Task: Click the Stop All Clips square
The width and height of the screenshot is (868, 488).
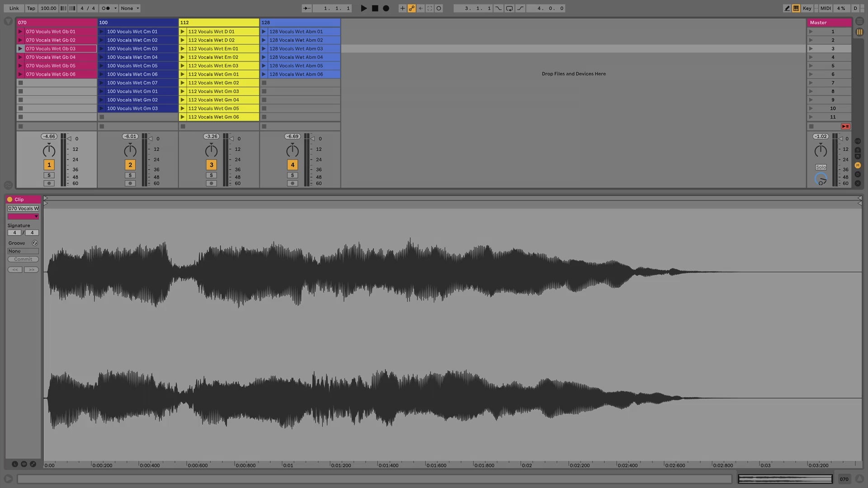Action: point(811,127)
